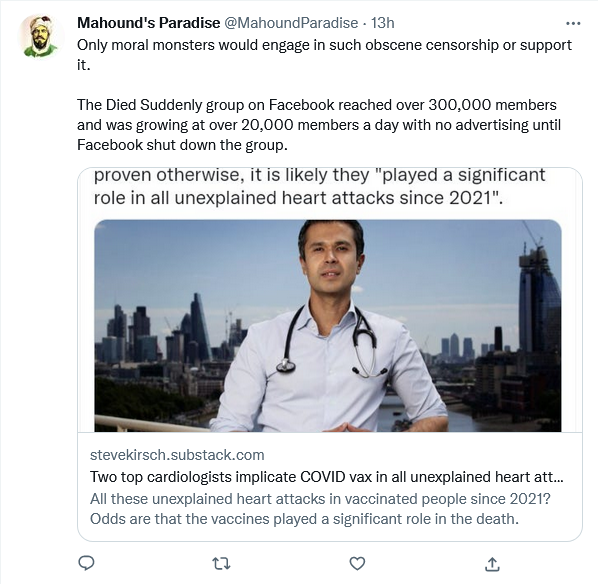Click the 'Died Suddenly group' paragraph text
Screen dimensions: 598x584
click(319, 125)
